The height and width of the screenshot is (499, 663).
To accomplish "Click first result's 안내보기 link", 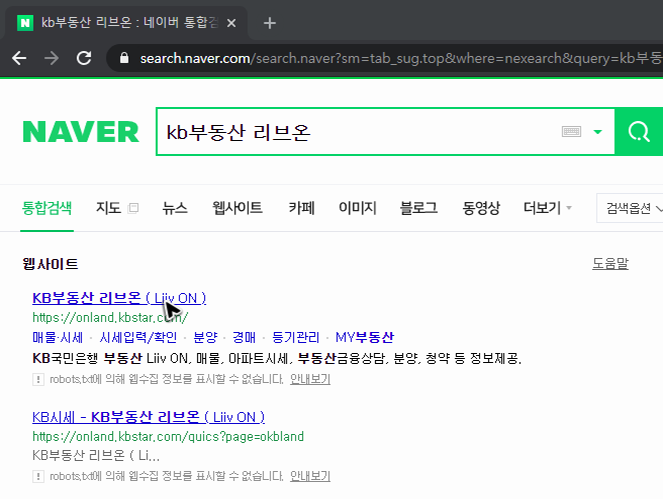I will (x=310, y=379).
